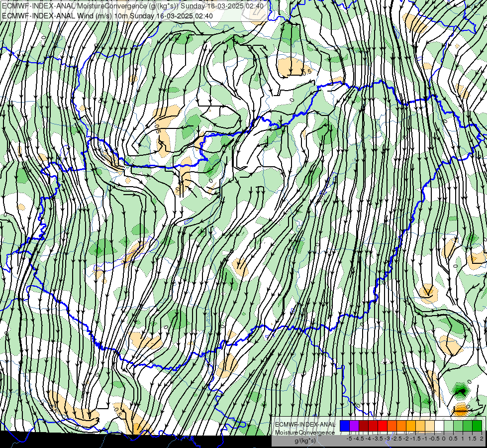This screenshot has height=448, width=487.
Task: Click the legend label MoistureConvergence
Action: [305, 433]
